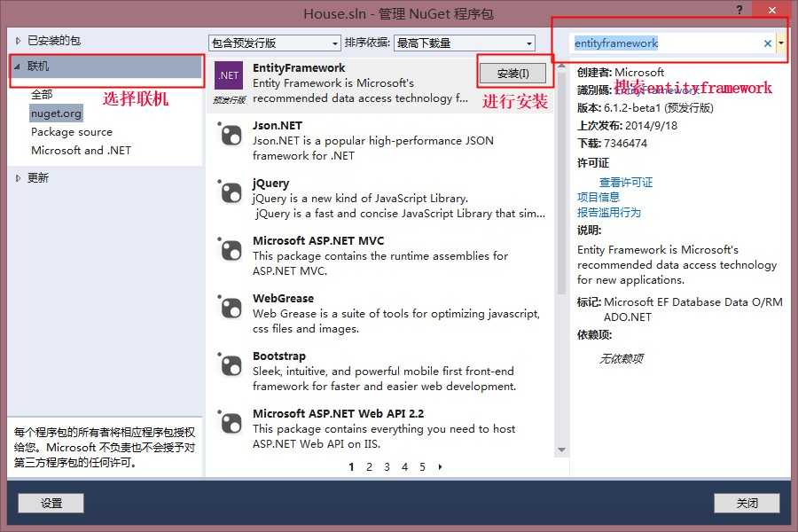The image size is (798, 532).
Task: Click the package list scrollbar thumb
Action: tap(561, 182)
